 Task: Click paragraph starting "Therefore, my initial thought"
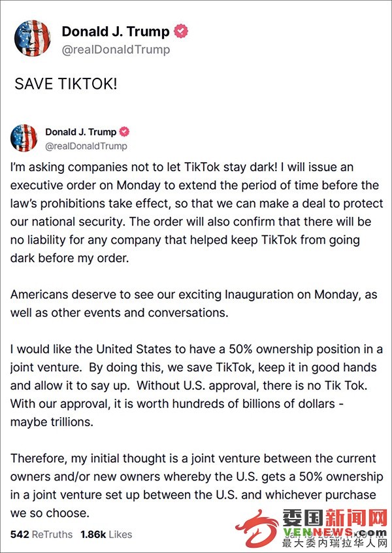pos(196,486)
